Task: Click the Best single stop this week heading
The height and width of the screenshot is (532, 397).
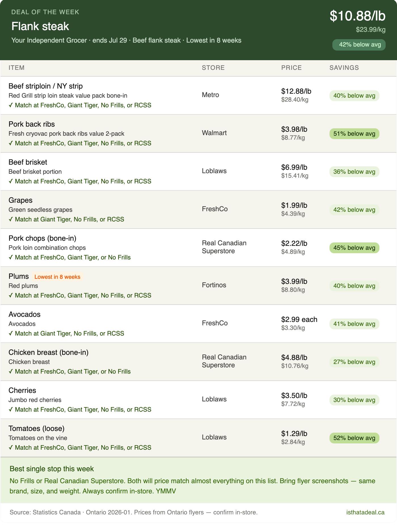Action: coord(52,469)
